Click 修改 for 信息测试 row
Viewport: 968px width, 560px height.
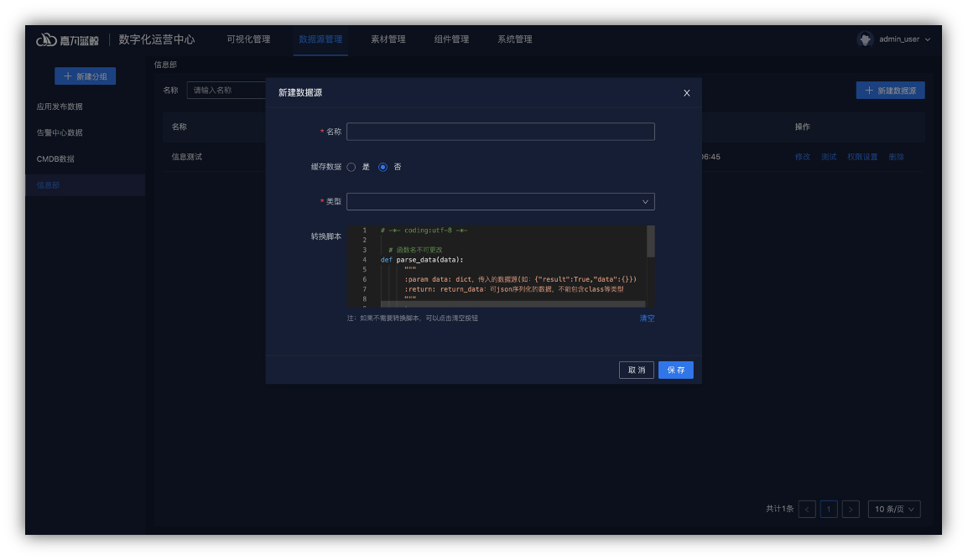click(x=803, y=157)
